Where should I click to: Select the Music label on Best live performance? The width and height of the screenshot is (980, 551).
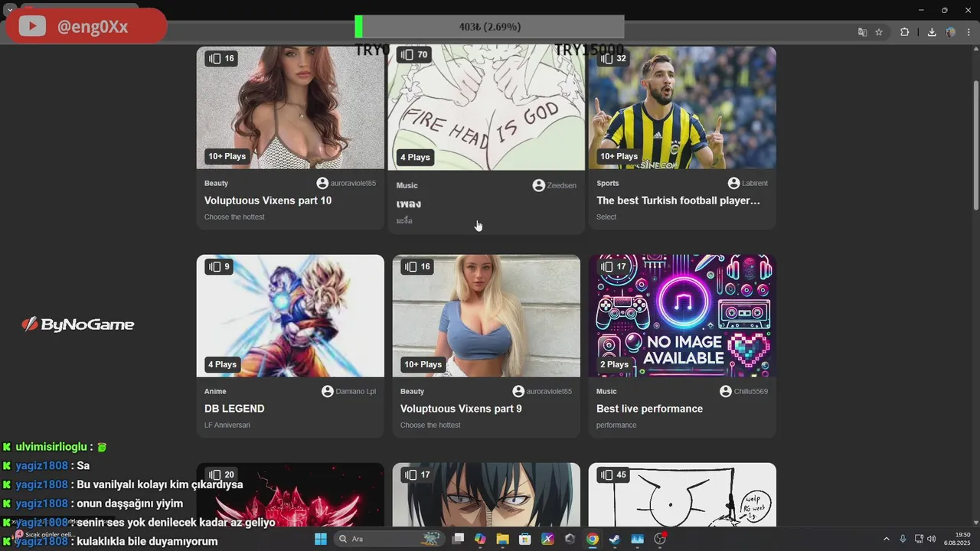(606, 392)
